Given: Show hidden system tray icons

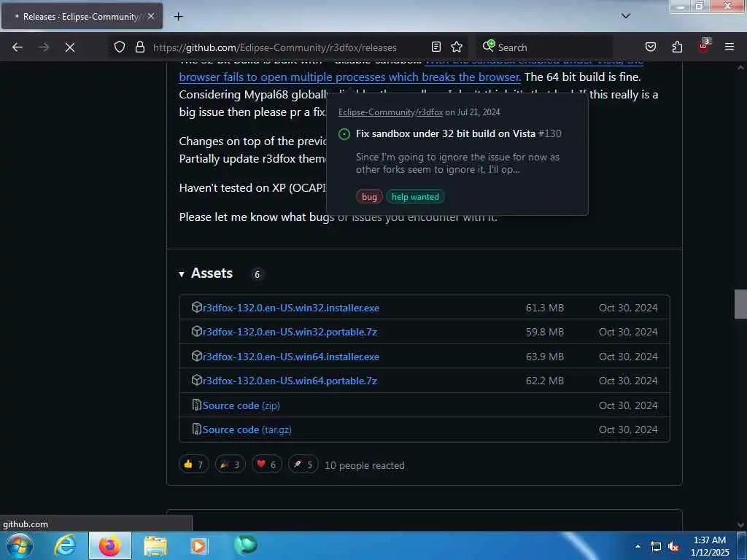Looking at the screenshot, I should point(638,546).
